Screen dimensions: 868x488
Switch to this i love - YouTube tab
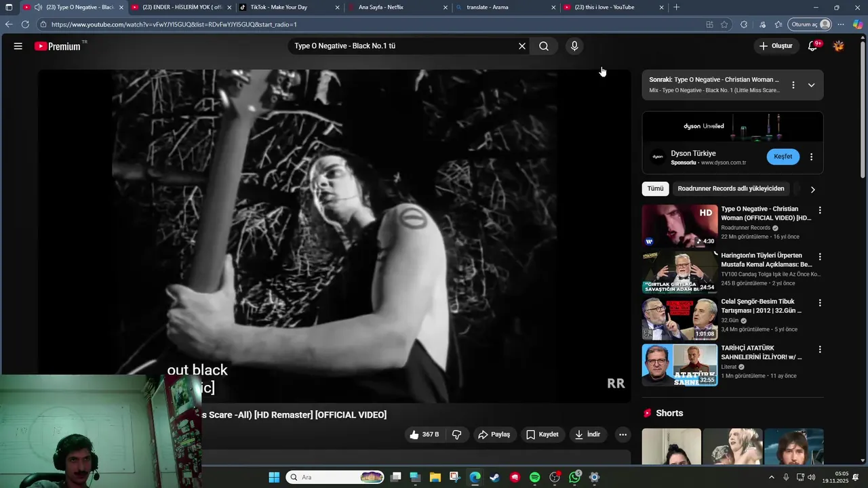[612, 7]
